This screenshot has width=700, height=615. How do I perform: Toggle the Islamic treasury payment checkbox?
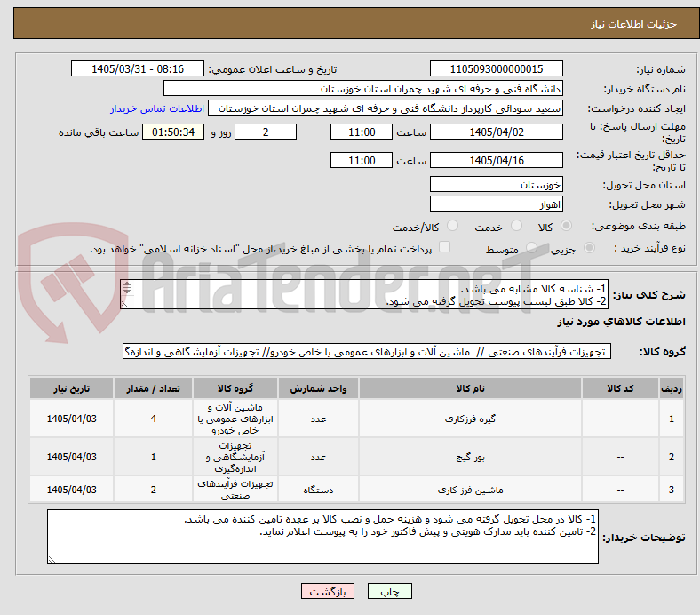(x=445, y=247)
